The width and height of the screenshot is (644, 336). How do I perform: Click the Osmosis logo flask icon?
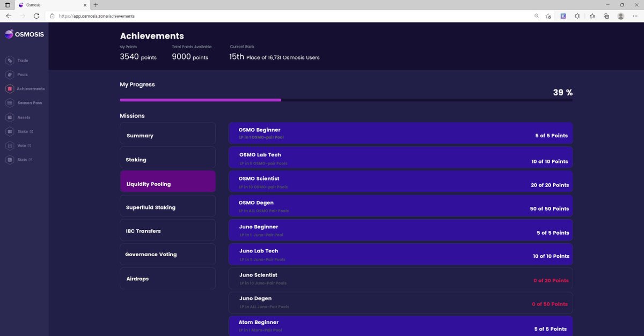(9, 34)
